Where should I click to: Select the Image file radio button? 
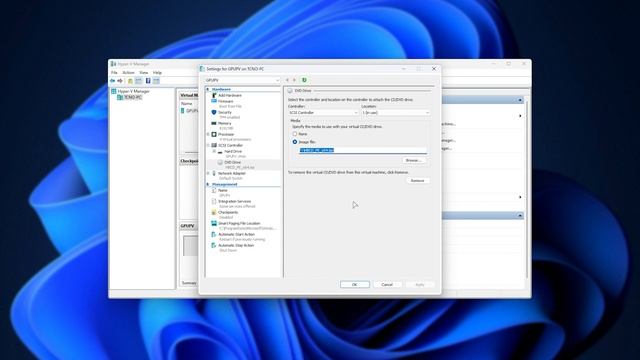tap(295, 142)
